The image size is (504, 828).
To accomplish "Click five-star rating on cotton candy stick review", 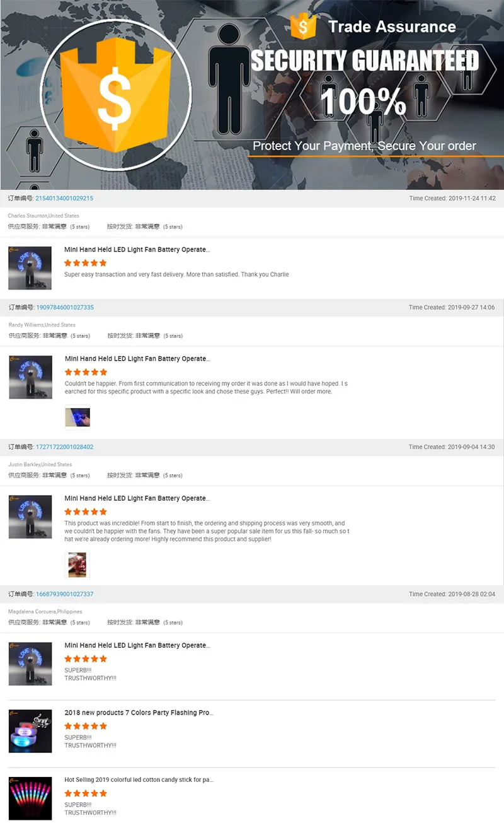I will [x=86, y=793].
